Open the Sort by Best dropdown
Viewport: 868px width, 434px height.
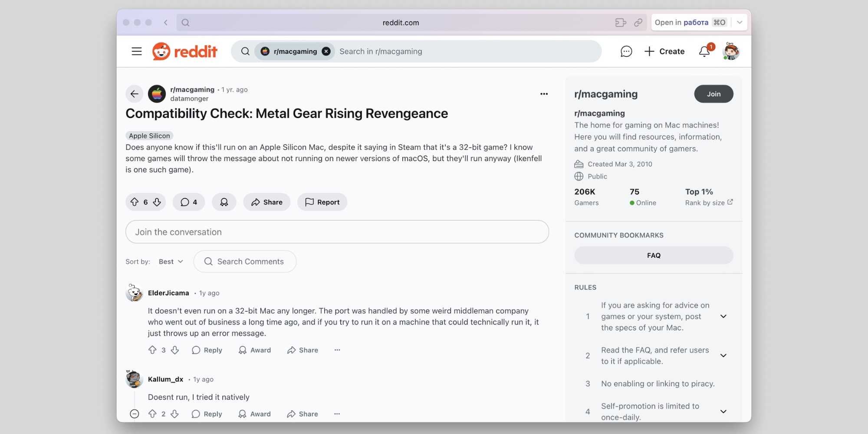(171, 262)
